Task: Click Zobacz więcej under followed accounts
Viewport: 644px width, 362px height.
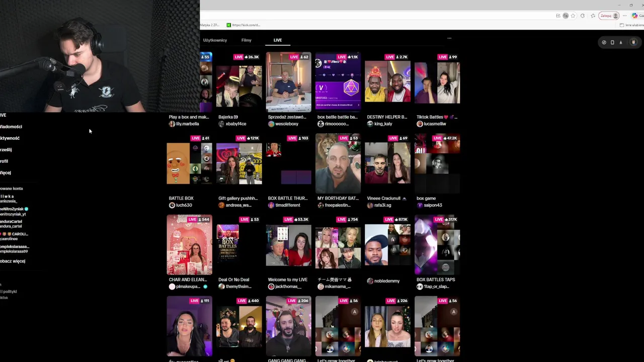Action: (13, 261)
